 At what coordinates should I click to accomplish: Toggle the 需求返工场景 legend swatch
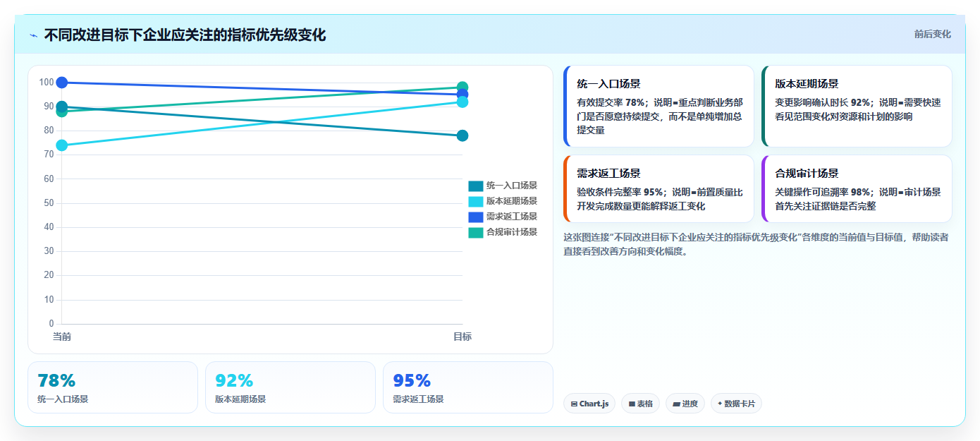click(476, 217)
